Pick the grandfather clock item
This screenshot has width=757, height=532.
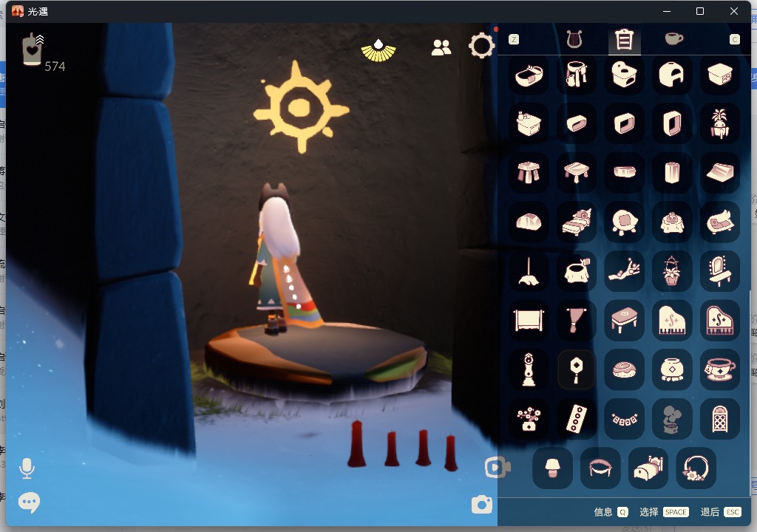pos(529,369)
